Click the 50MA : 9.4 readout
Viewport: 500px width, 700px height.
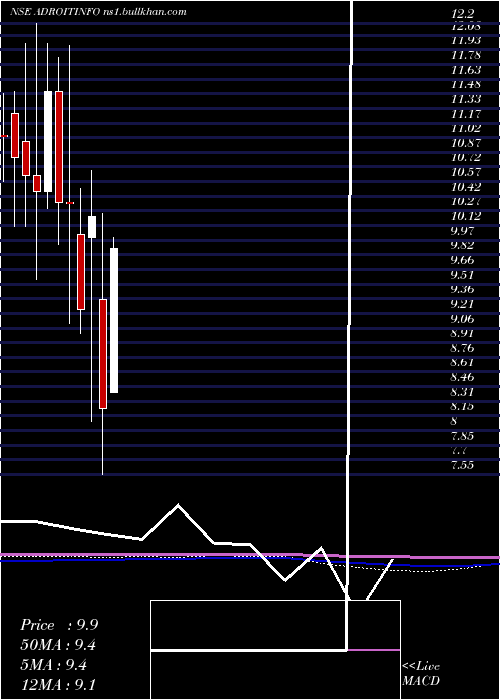pyautogui.click(x=58, y=645)
